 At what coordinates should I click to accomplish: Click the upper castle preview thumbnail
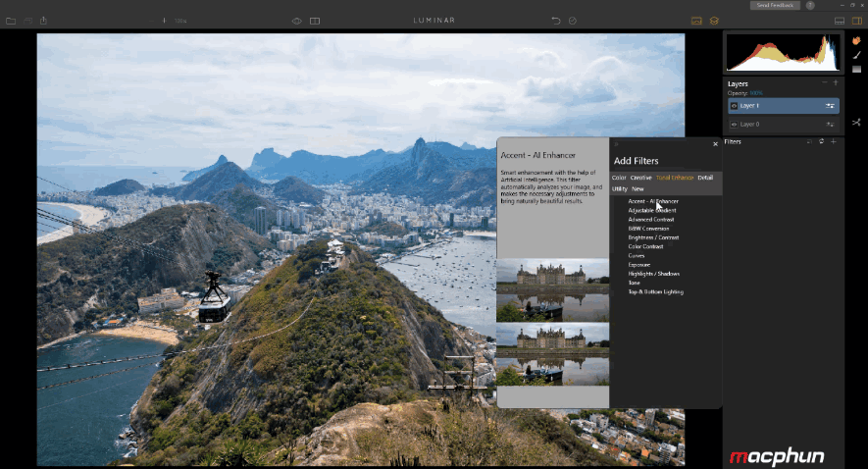pos(552,290)
